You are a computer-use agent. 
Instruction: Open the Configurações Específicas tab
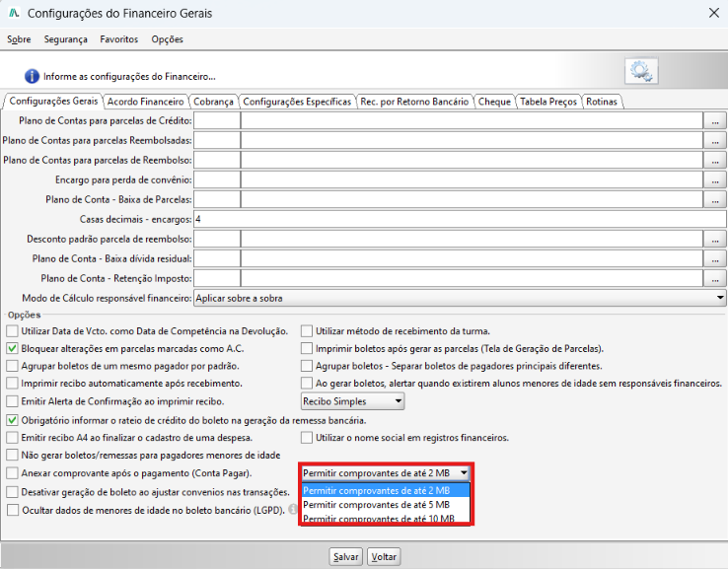click(297, 102)
